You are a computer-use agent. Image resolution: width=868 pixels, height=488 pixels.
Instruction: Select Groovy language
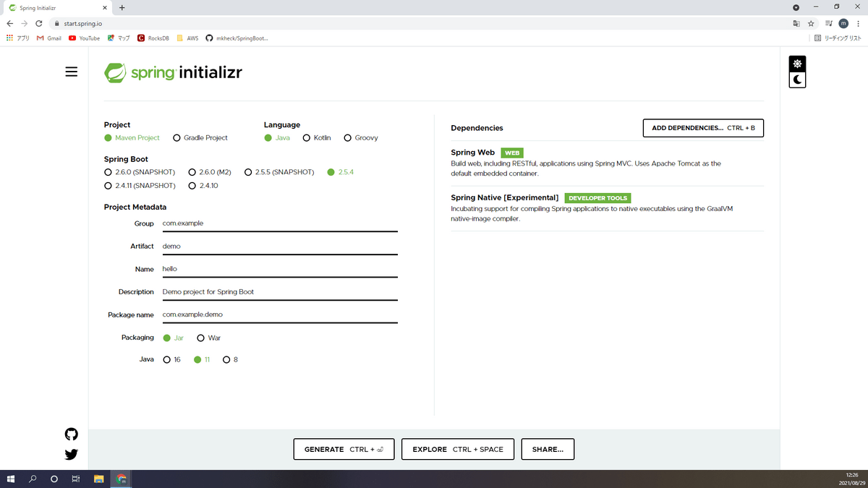pos(361,138)
